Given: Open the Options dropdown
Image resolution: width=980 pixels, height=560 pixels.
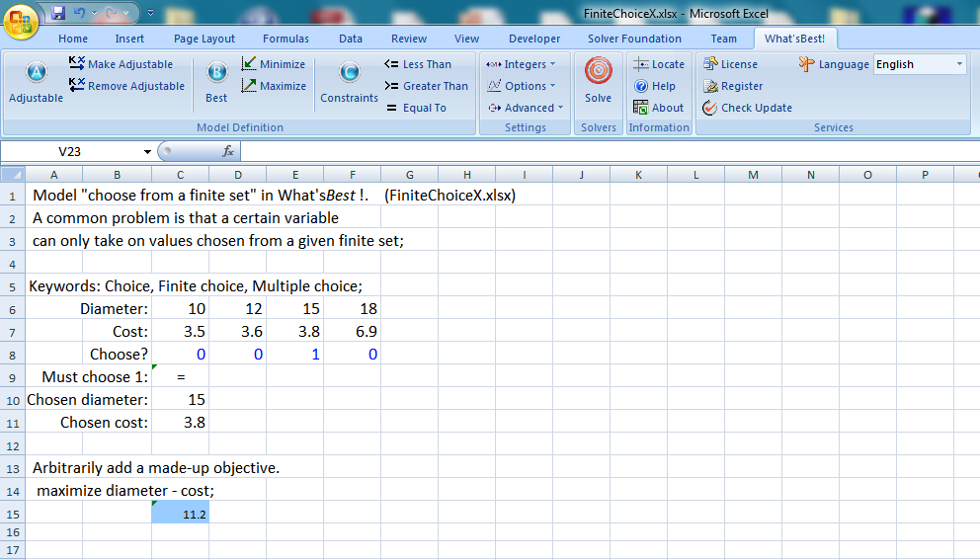Looking at the screenshot, I should click(x=521, y=86).
